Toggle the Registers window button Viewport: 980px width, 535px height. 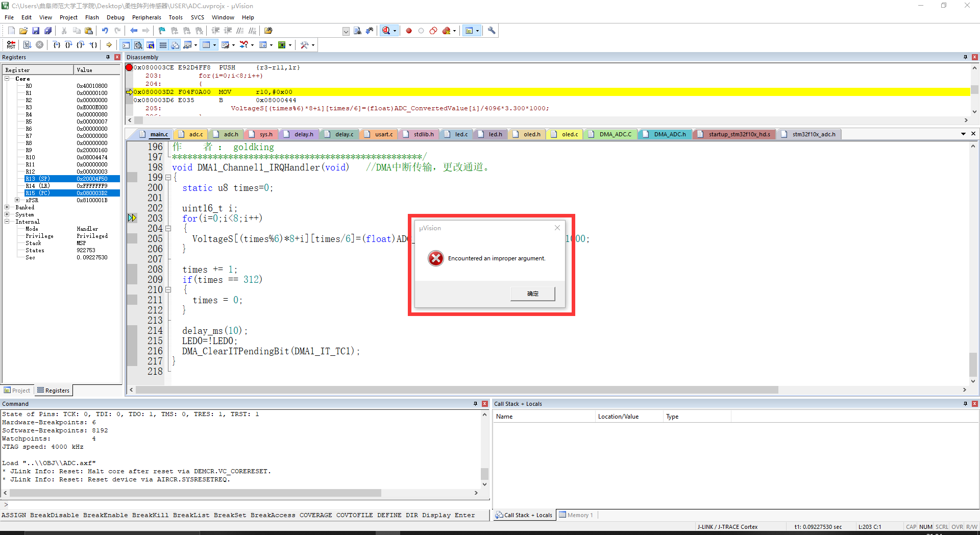163,45
